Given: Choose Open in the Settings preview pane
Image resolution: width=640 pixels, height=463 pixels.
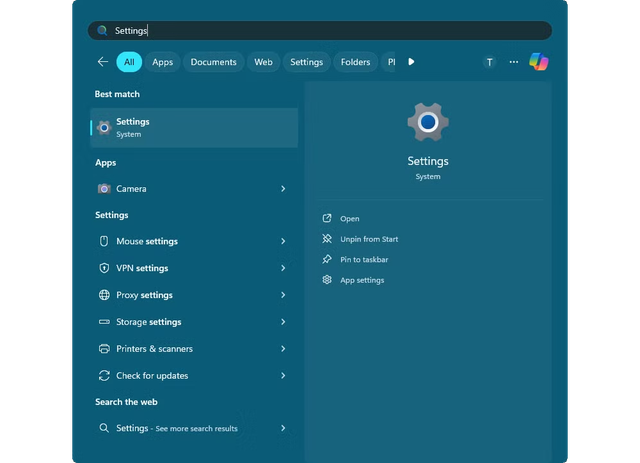Looking at the screenshot, I should (349, 219).
